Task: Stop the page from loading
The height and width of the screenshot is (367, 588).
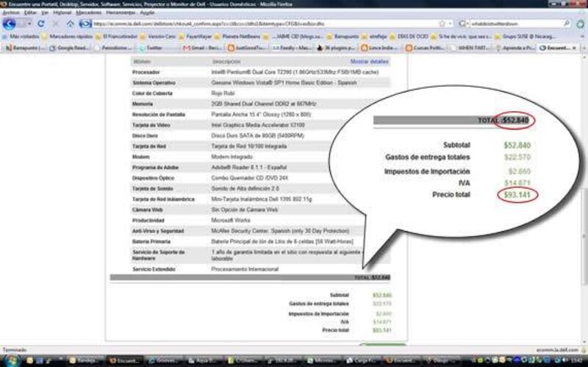Action: pos(56,24)
